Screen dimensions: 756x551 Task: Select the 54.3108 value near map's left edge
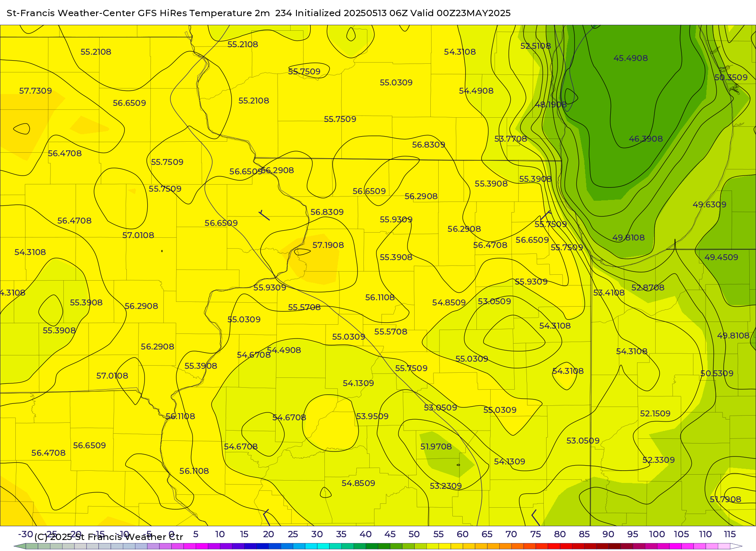click(x=30, y=252)
